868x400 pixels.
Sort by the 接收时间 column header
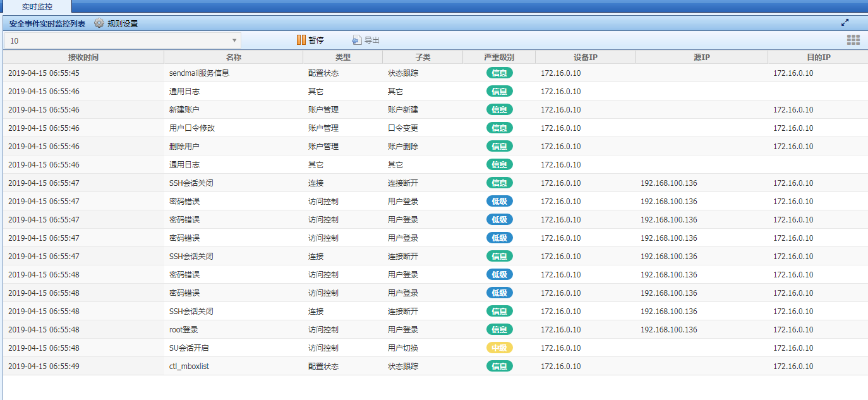pyautogui.click(x=83, y=57)
